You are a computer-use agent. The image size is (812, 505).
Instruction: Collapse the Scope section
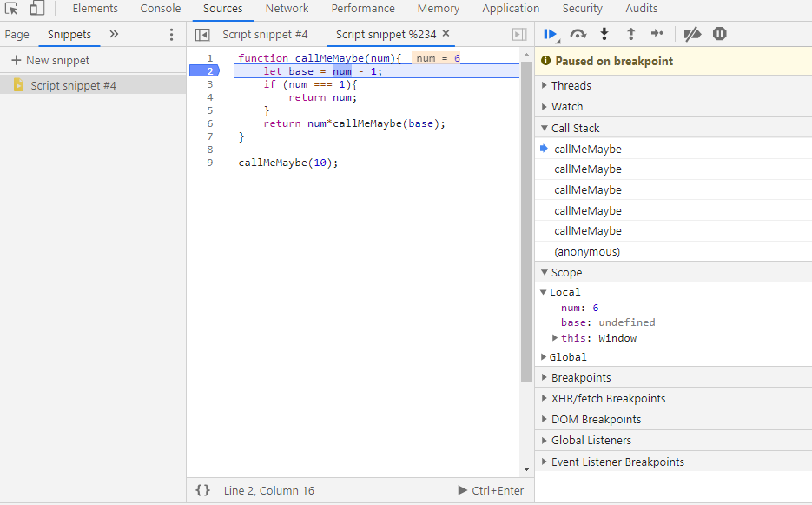click(x=673, y=273)
